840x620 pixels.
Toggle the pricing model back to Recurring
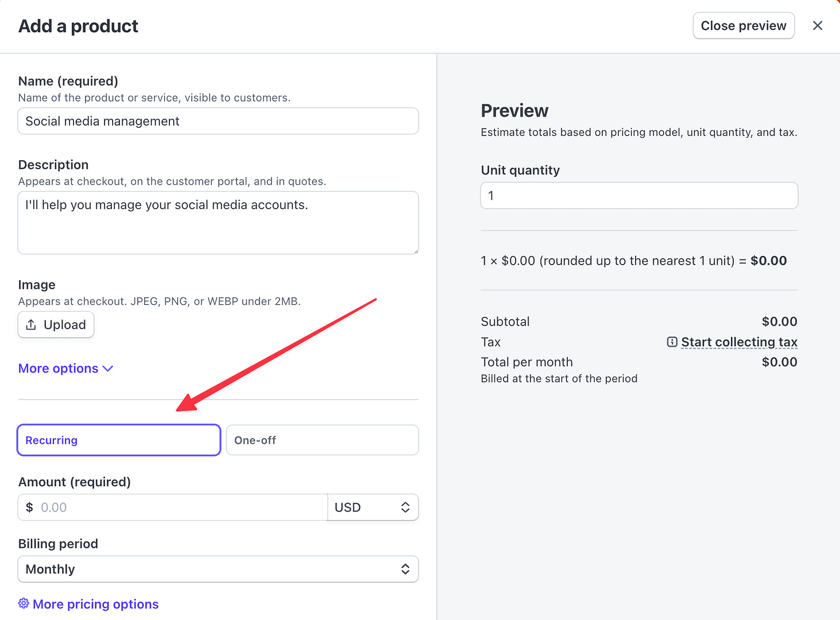pyautogui.click(x=118, y=440)
